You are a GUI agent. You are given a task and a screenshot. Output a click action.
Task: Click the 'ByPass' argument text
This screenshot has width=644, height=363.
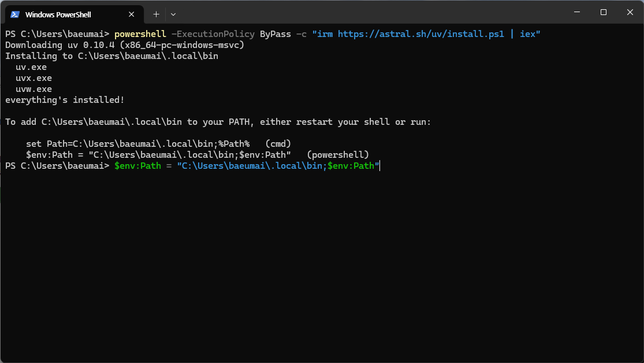(275, 34)
